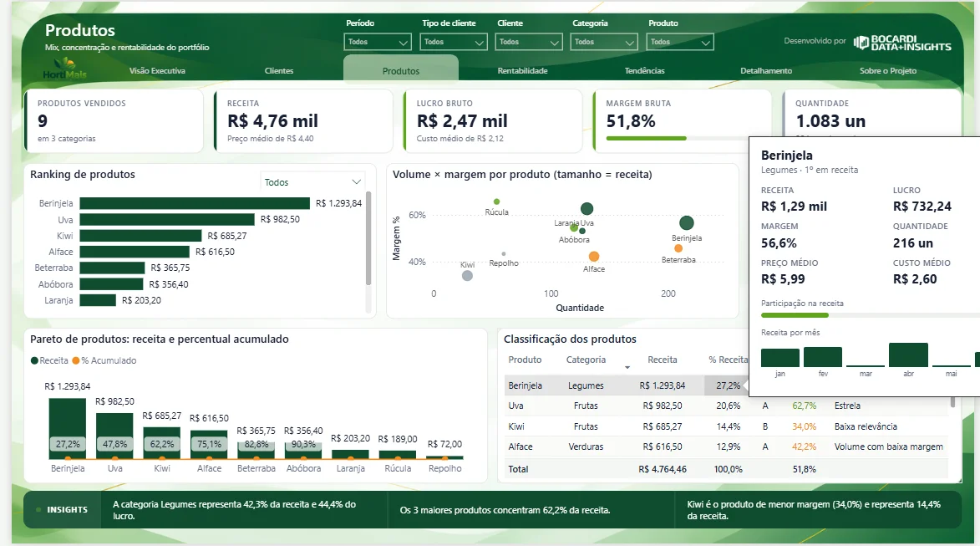Click the Uva row's Estrela classification cell

click(847, 406)
